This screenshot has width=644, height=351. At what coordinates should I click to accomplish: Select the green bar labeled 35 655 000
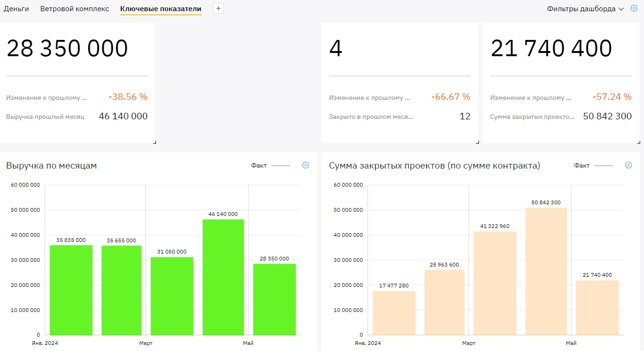point(122,290)
